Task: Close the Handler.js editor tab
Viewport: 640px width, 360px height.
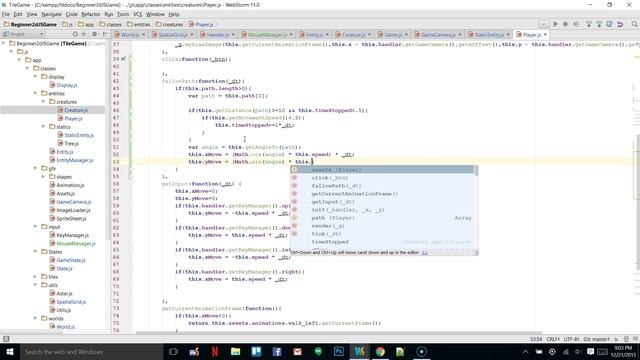Action: pos(233,35)
